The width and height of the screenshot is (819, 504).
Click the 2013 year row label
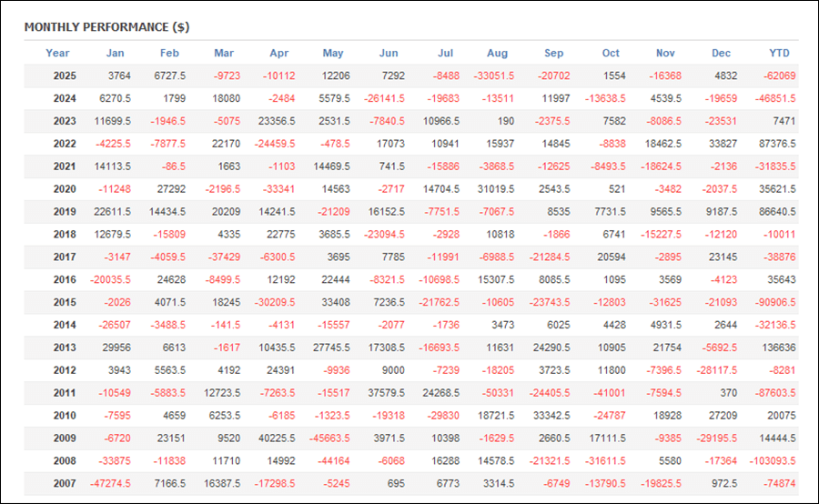65,348
